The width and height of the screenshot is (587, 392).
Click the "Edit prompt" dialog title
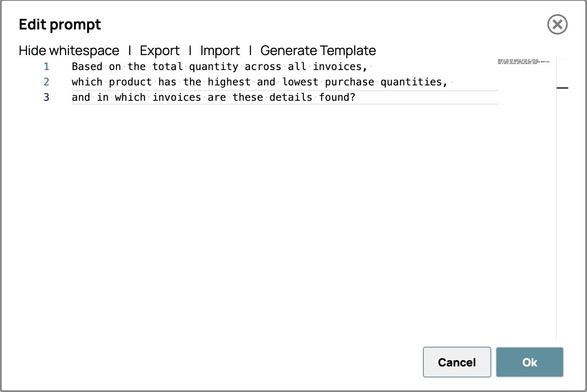tap(60, 25)
